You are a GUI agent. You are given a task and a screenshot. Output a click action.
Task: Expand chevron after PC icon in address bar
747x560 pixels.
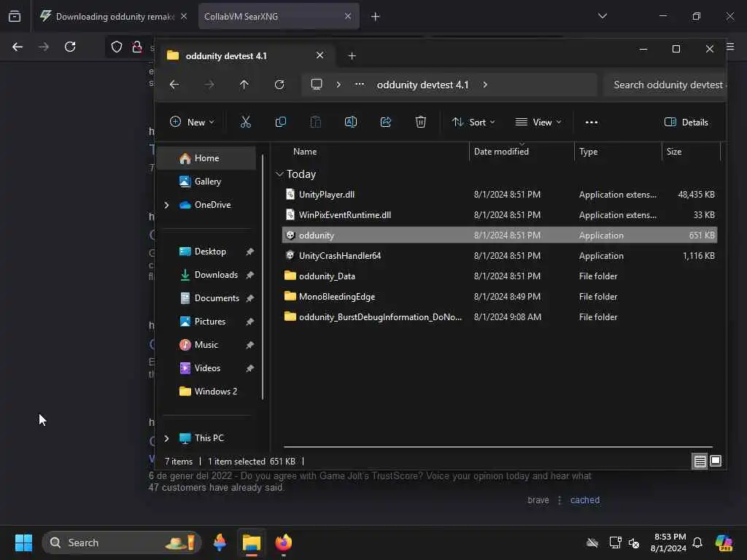click(338, 85)
